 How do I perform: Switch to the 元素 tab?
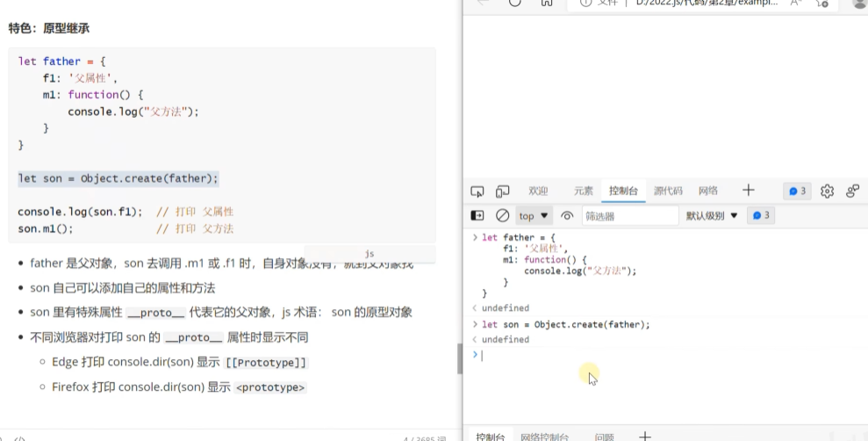(x=583, y=192)
